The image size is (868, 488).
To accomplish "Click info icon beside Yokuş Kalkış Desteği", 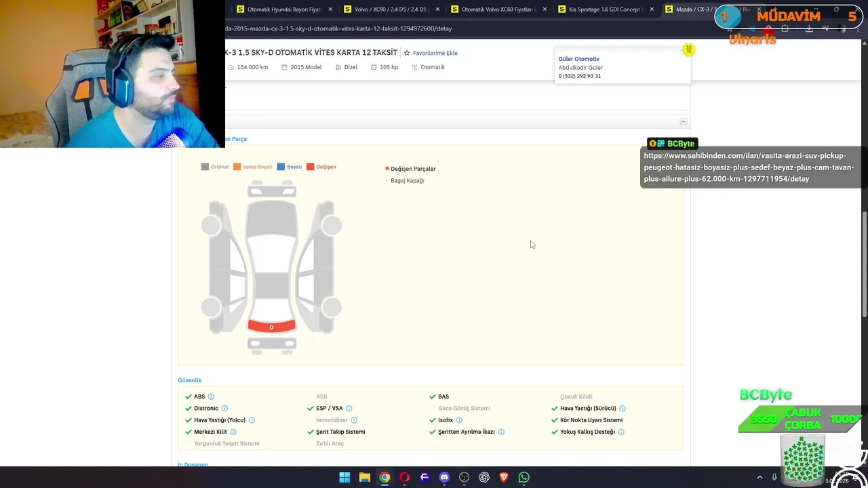I will coord(621,432).
